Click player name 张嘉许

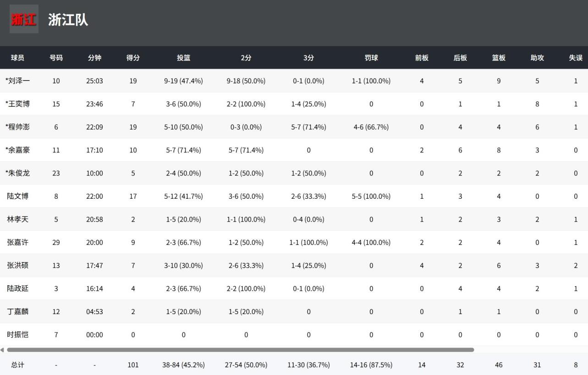pos(18,242)
